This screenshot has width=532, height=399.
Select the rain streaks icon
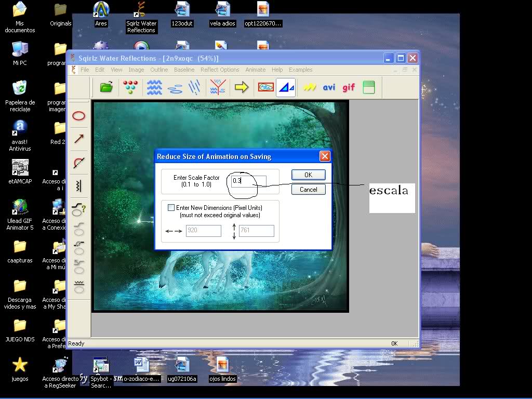pos(194,87)
